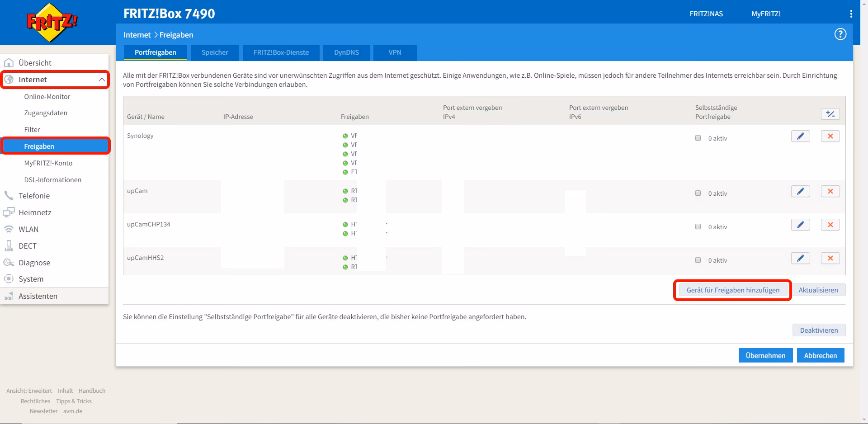Screen dimensions: 868x424
Task: Click the FRITZ! logo
Action: (52, 22)
